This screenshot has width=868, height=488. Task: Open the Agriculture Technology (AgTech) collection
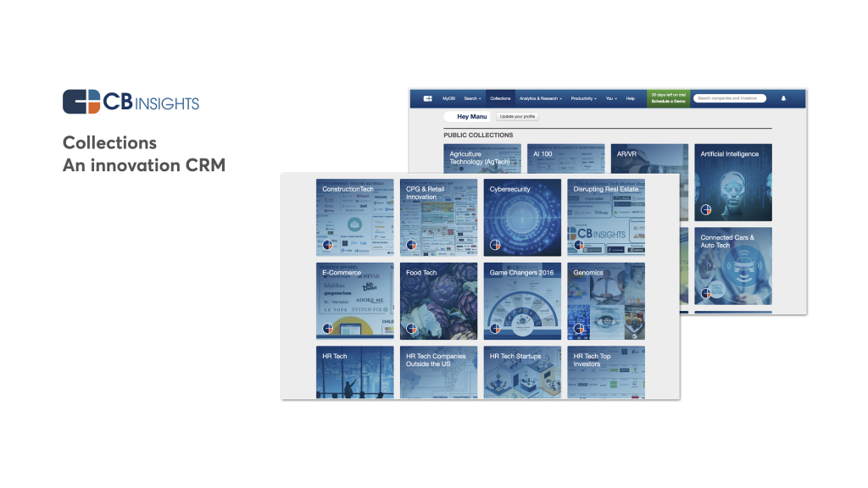pyautogui.click(x=482, y=158)
